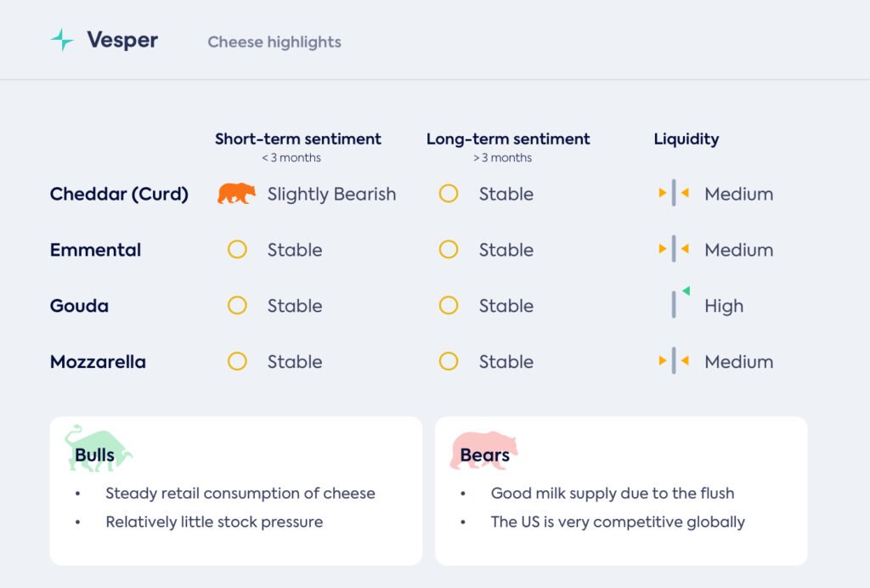Click Cheddar long-term stable circle
Screen dimensions: 870x588
[449, 194]
